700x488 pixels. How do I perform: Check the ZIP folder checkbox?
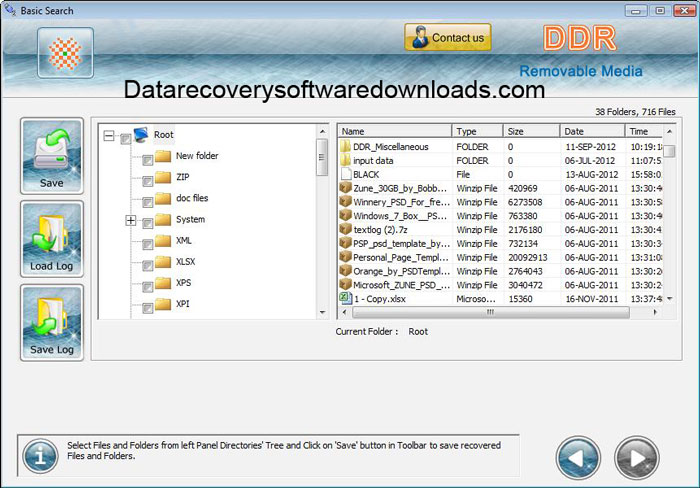click(x=147, y=182)
